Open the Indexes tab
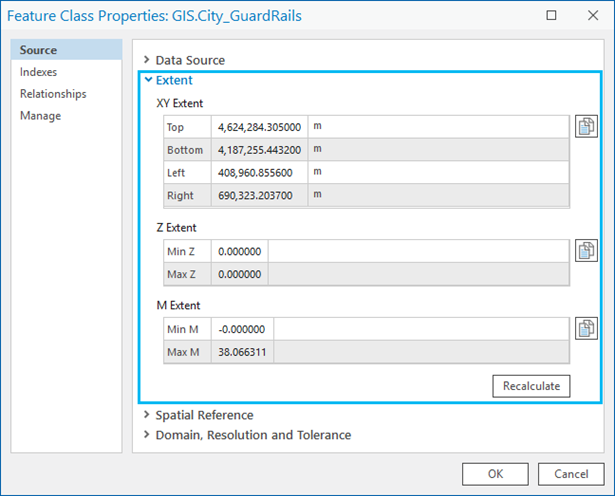This screenshot has width=615, height=496. (x=39, y=72)
